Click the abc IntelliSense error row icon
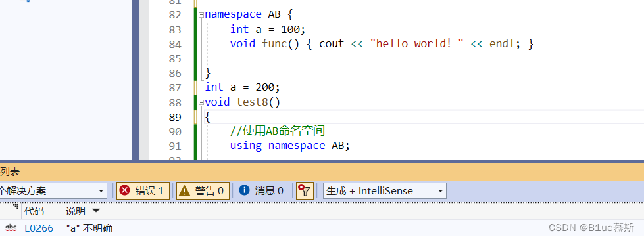The height and width of the screenshot is (239, 644). point(11,228)
